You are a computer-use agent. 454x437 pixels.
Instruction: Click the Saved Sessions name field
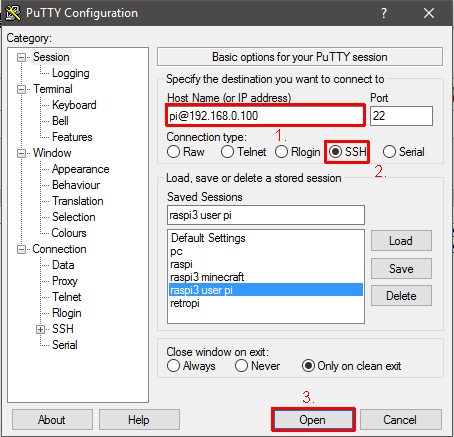[x=266, y=215]
